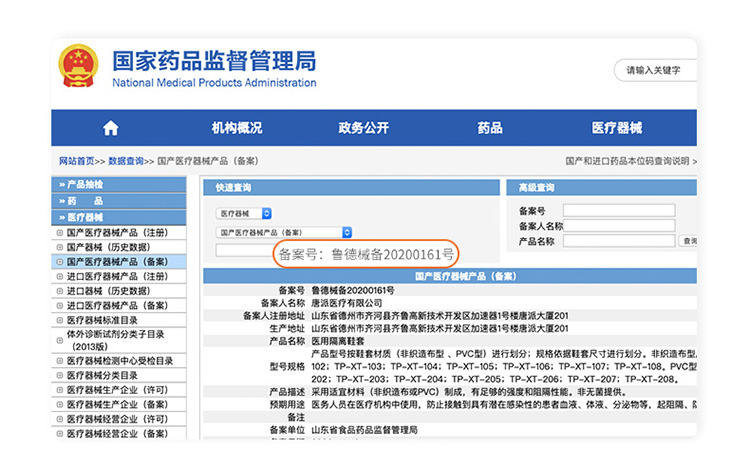Click the icon beside 国产器械（历史数据）
This screenshot has width=750, height=473.
click(x=59, y=247)
